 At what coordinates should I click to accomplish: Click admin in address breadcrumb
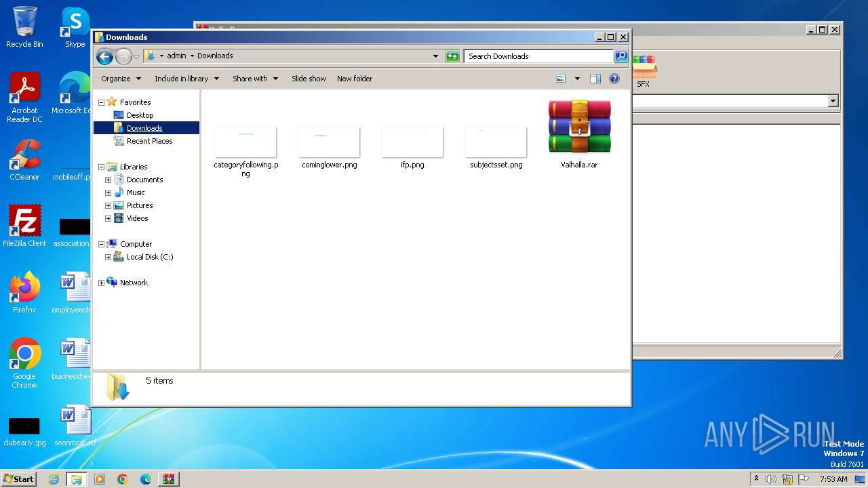[x=176, y=56]
